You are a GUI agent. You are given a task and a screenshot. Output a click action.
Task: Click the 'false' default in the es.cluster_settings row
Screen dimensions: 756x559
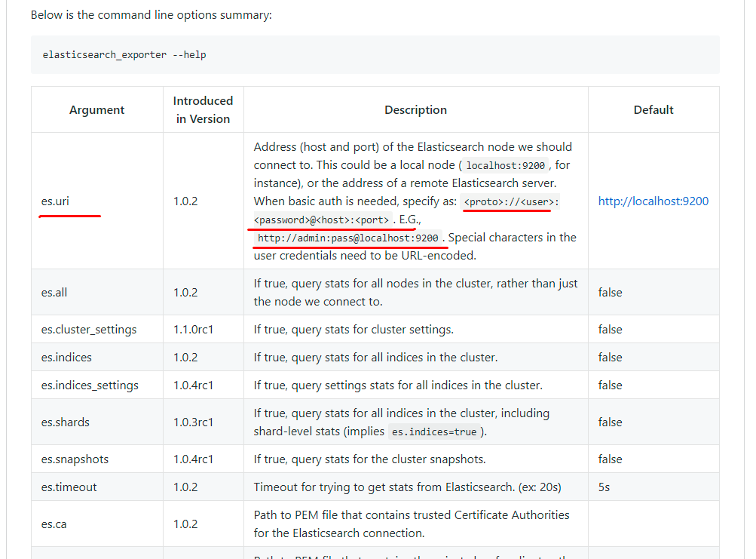[610, 330]
